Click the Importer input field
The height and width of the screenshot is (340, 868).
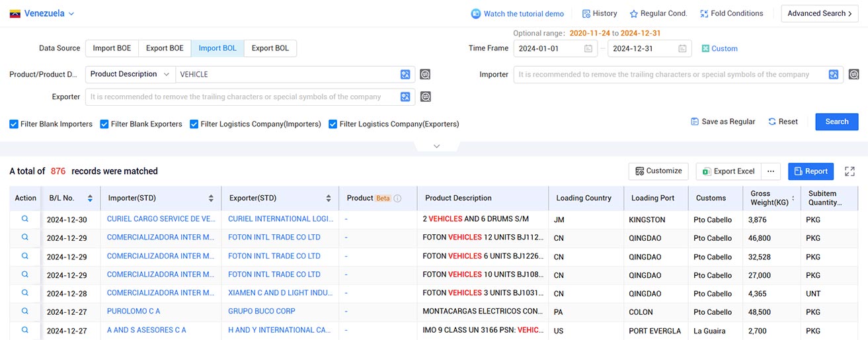pyautogui.click(x=670, y=75)
